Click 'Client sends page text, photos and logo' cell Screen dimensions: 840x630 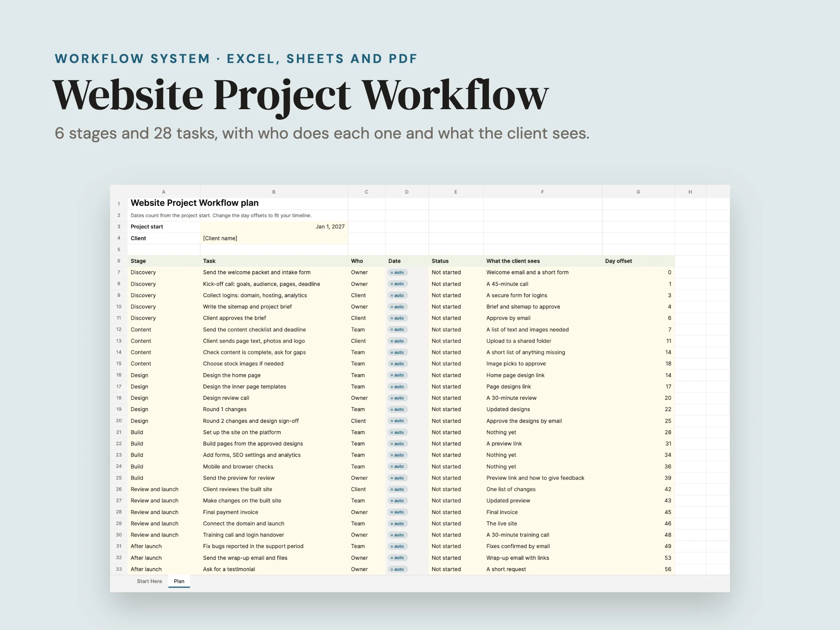pyautogui.click(x=274, y=341)
